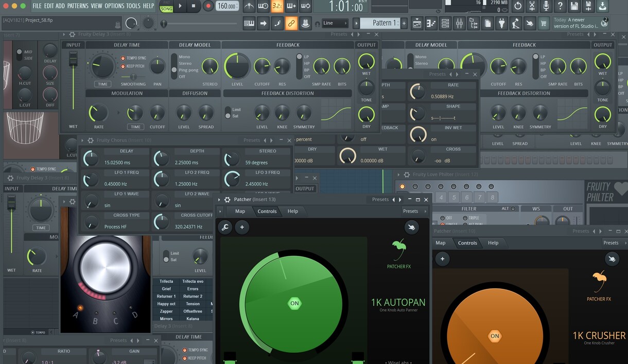
Task: Select the Katana preset cell
Action: tap(193, 319)
